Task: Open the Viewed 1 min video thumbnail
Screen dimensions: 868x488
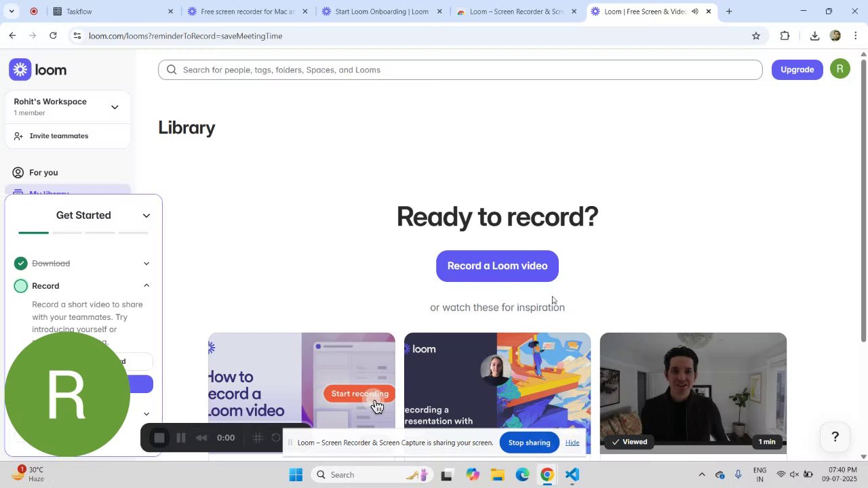Action: tap(693, 393)
